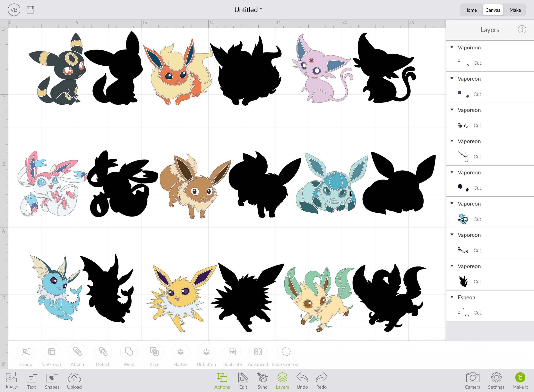
Task: Add Text with the Text tool
Action: pyautogui.click(x=31, y=380)
